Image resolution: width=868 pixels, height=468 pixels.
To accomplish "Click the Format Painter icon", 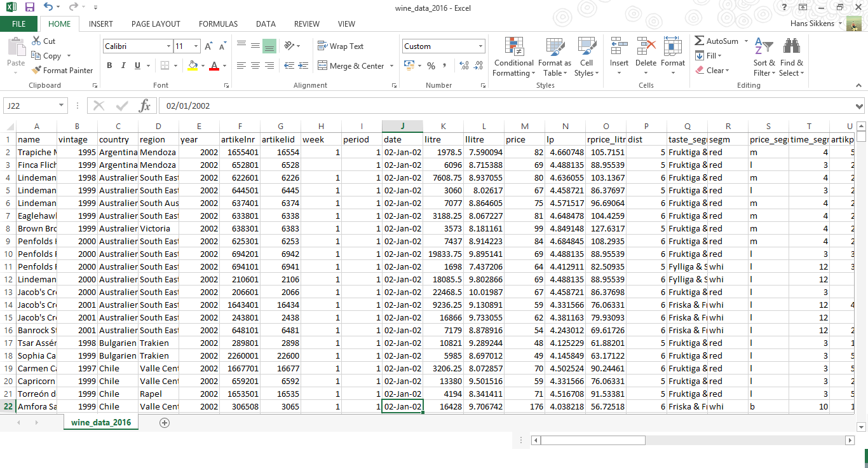I will [36, 71].
